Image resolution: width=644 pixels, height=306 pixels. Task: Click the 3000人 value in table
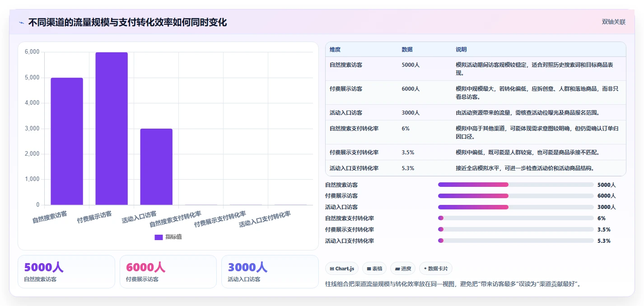click(411, 113)
